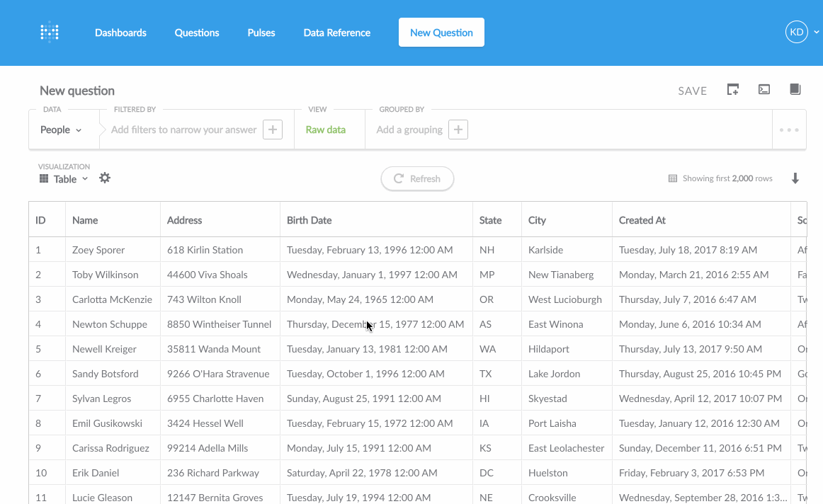The image size is (823, 504).
Task: Open the Table visualization dropdown
Action: pos(64,179)
